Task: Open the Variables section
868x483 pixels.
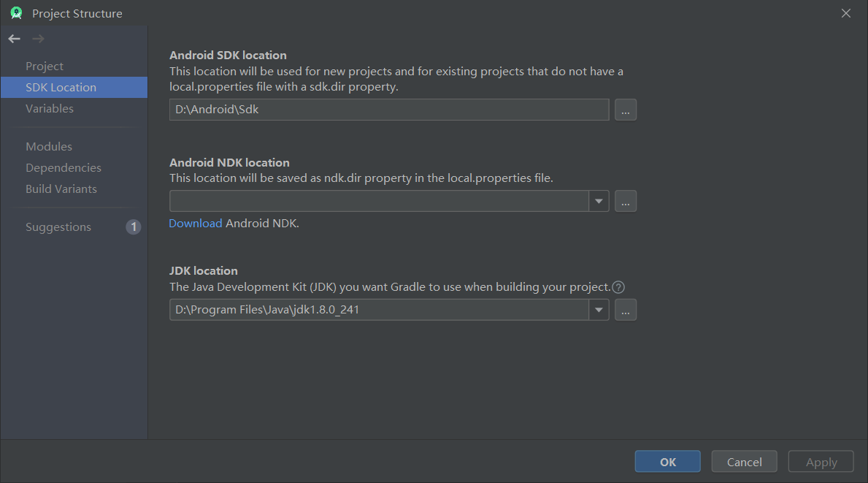Action: tap(74, 109)
